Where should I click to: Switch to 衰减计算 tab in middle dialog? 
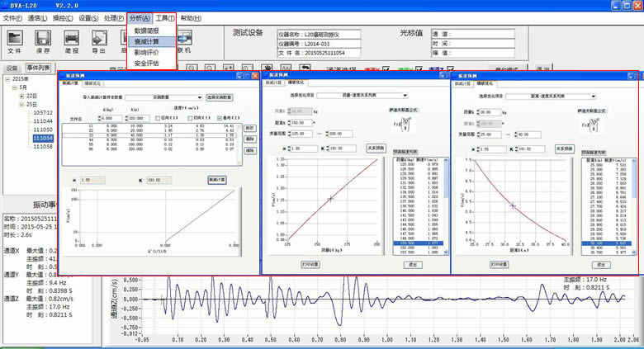(x=273, y=83)
